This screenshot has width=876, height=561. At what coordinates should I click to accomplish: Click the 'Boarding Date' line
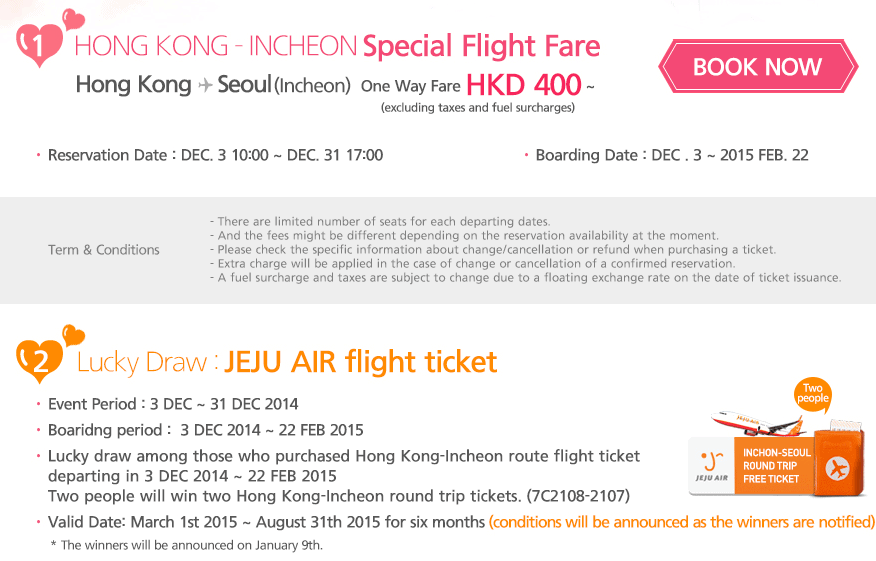point(672,155)
